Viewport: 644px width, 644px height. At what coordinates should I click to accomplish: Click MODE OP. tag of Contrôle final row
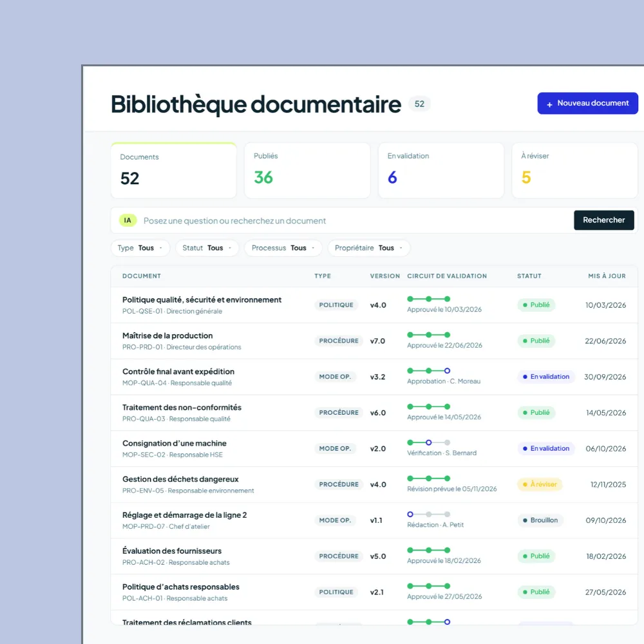click(x=335, y=377)
